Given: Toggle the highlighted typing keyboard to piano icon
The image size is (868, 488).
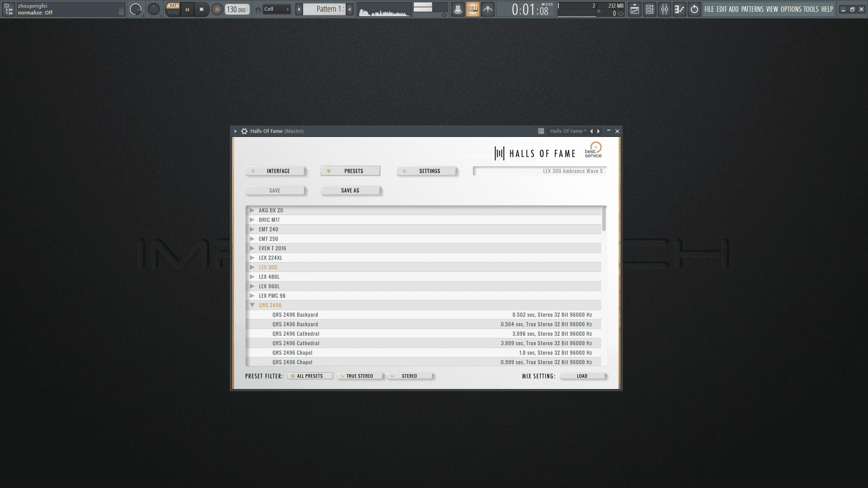Looking at the screenshot, I should tap(473, 9).
